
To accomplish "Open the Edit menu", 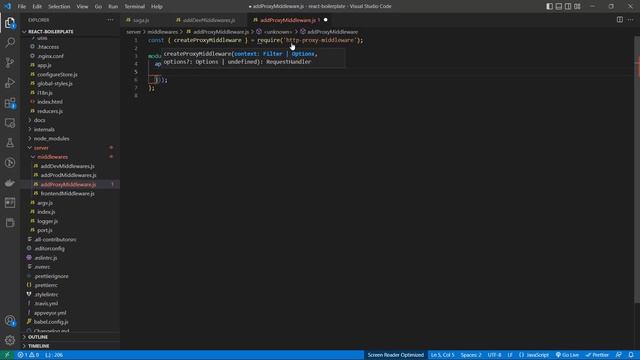I will click(37, 7).
